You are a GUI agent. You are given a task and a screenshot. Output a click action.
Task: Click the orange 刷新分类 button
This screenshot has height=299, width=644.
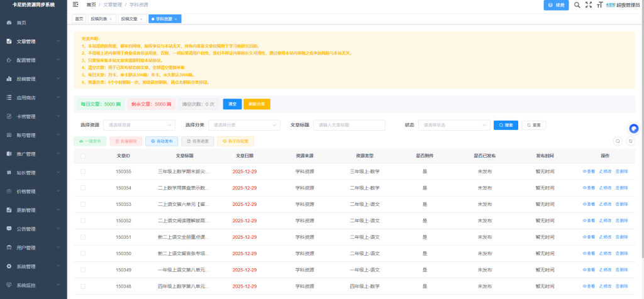coord(257,104)
